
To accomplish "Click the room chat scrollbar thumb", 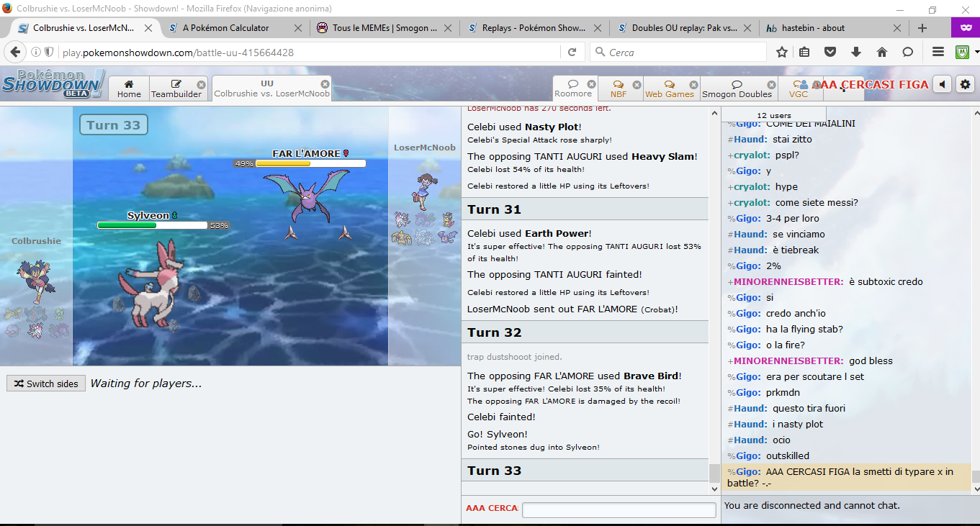I will pyautogui.click(x=976, y=476).
